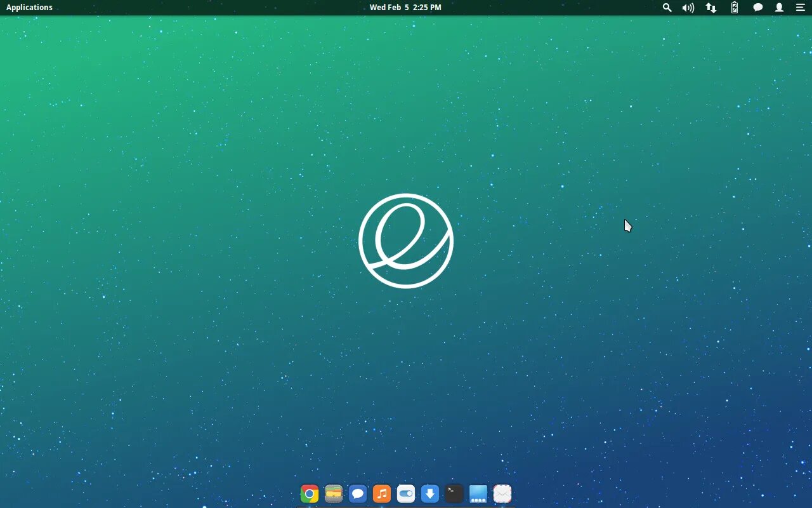Open the Music app in the dock
812x508 pixels.
(382, 493)
